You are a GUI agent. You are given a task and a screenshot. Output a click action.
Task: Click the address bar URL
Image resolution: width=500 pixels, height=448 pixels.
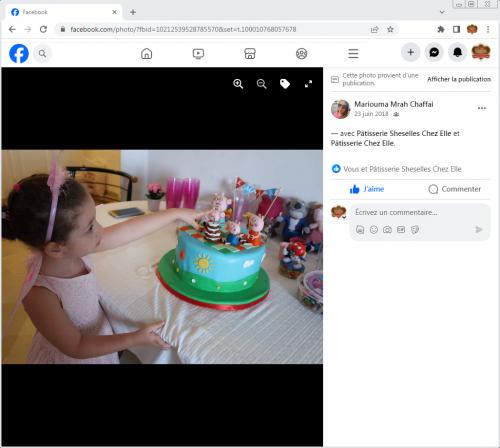click(x=183, y=29)
